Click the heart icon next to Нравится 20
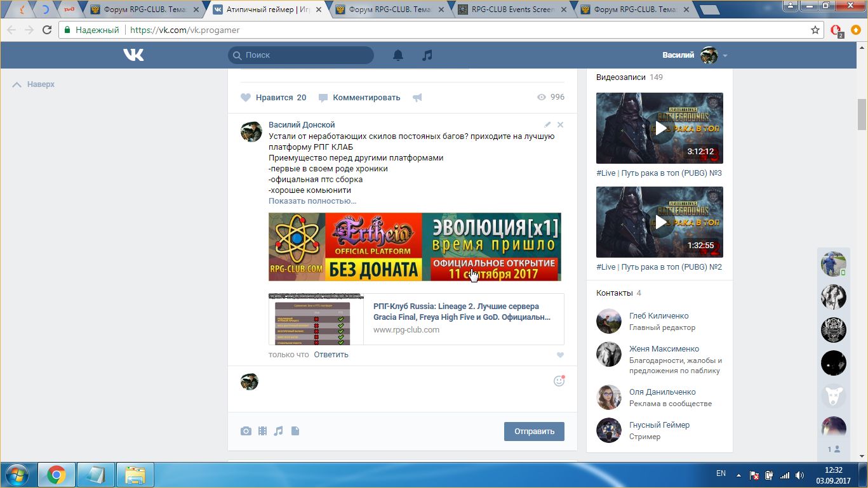868x488 pixels. tap(246, 98)
